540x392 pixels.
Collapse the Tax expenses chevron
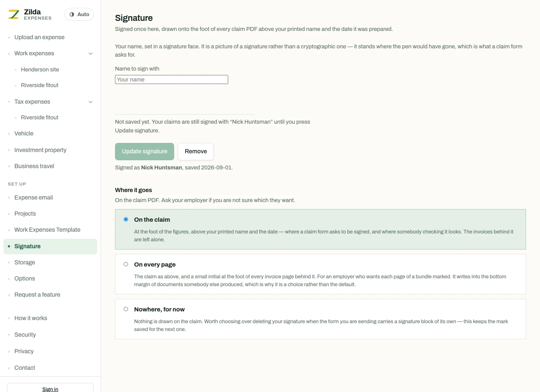91,102
